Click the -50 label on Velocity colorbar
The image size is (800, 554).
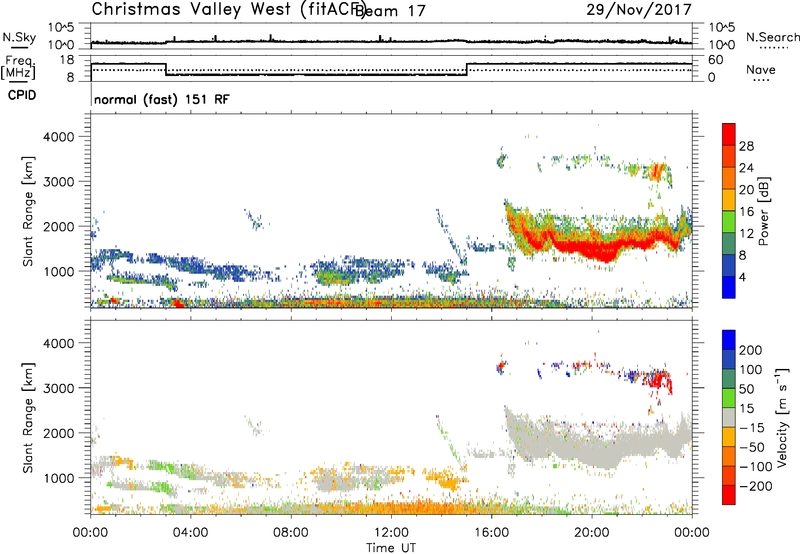coord(752,447)
